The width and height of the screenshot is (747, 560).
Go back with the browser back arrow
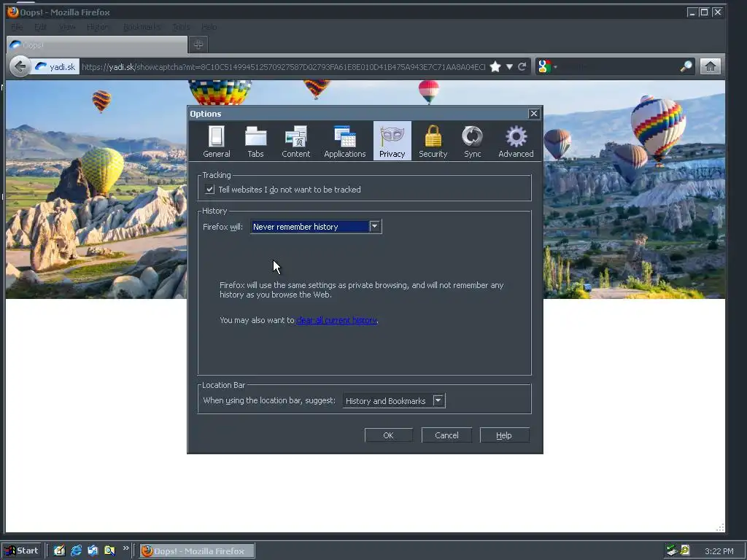pyautogui.click(x=20, y=66)
